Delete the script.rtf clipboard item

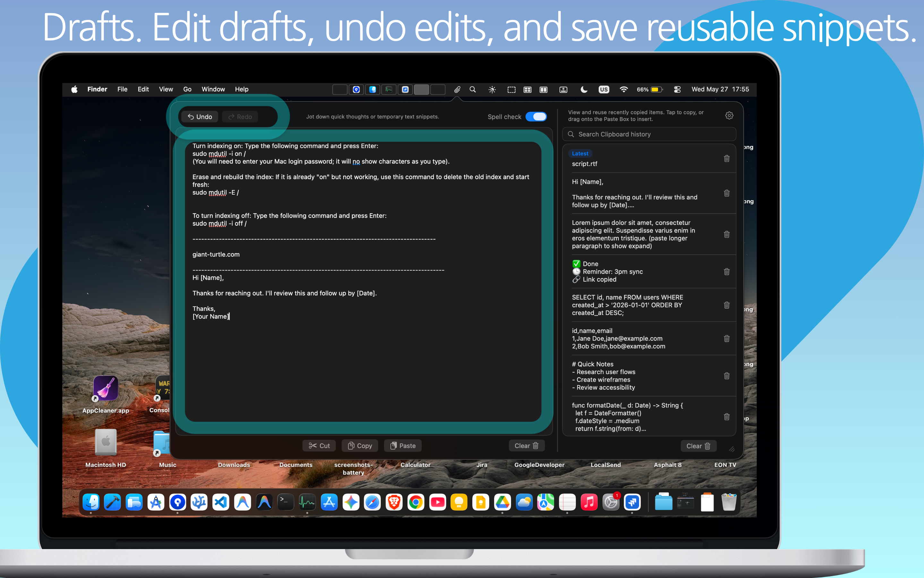point(727,158)
